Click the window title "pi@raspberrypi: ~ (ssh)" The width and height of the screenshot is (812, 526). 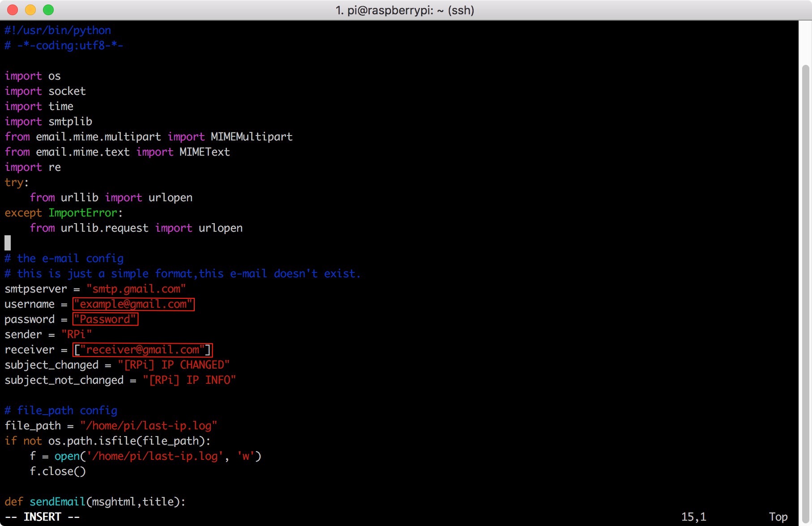tap(405, 10)
